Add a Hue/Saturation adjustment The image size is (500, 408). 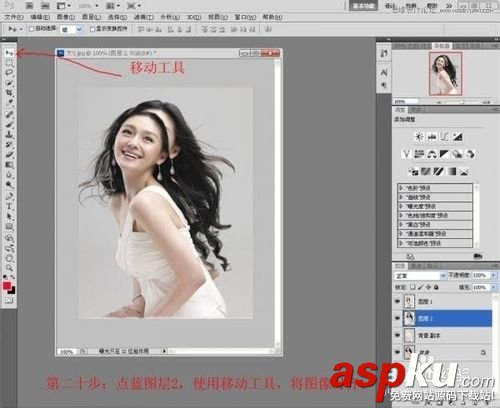(419, 154)
